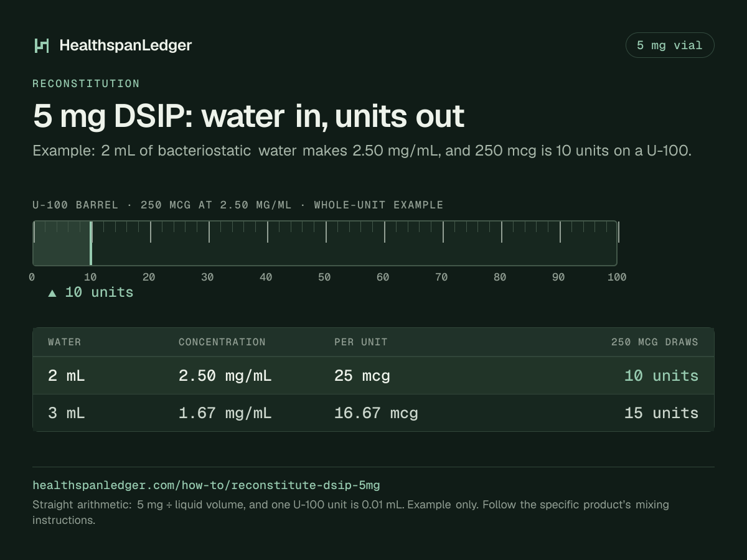747x560 pixels.
Task: Click the headline '5 mg DSIP: water in, units out'
Action: (x=248, y=116)
